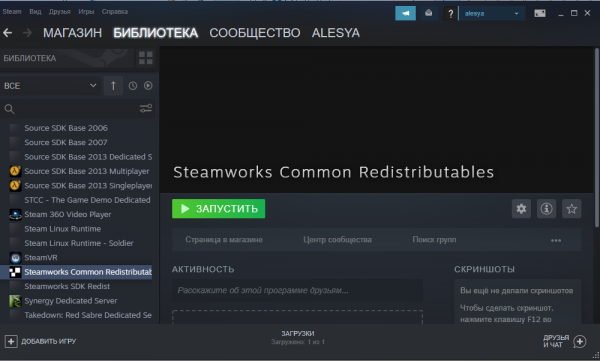The image size is (600, 361).
Task: Open advanced filter options icon
Action: [x=146, y=109]
